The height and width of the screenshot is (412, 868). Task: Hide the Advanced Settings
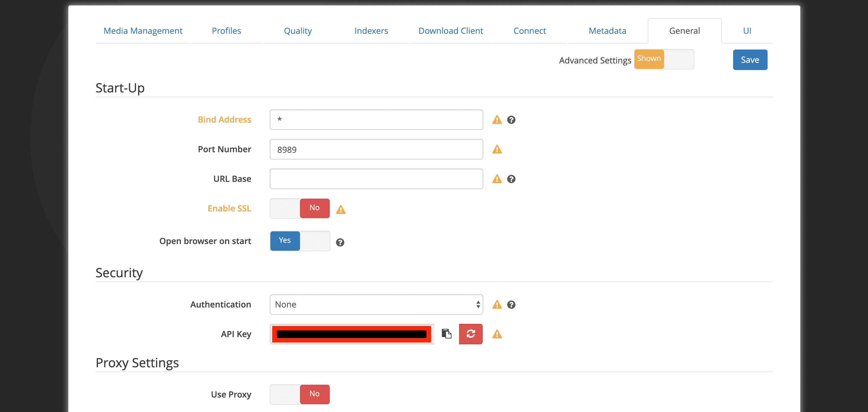coord(679,59)
